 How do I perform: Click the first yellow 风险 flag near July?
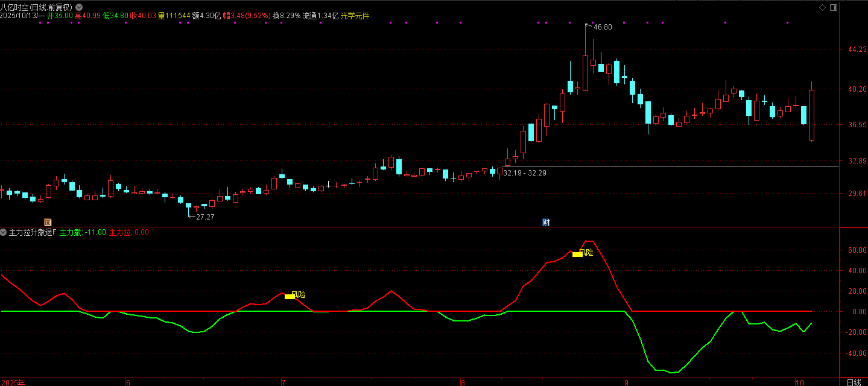(295, 296)
